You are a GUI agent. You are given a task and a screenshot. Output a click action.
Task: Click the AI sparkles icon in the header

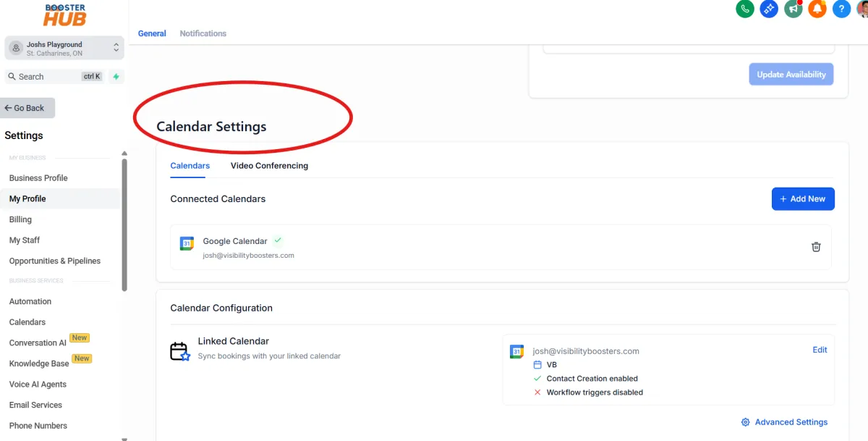tap(769, 9)
